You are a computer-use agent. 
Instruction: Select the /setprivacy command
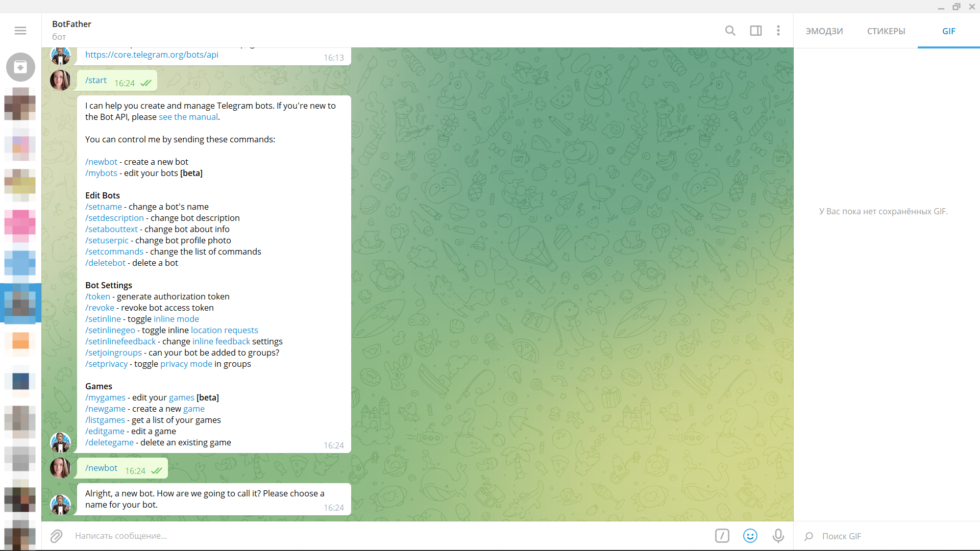click(x=106, y=364)
